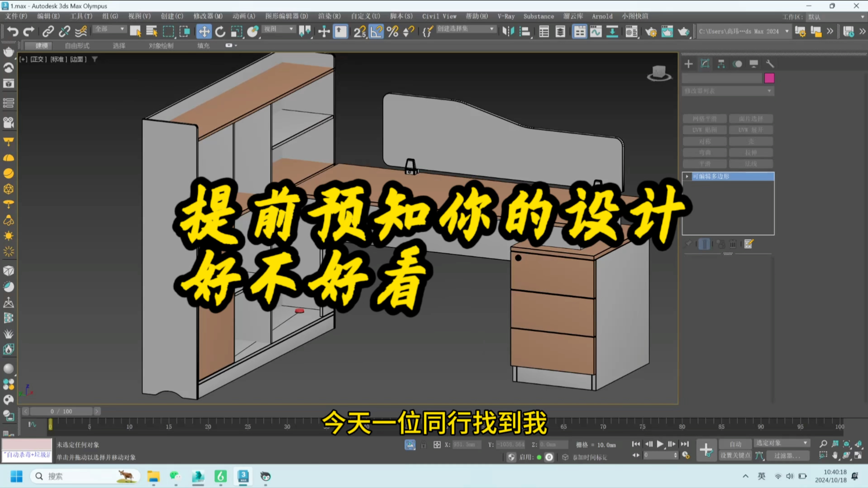Open the Create tab plus icon in the command panel
Viewport: 868px width, 488px height.
point(688,64)
